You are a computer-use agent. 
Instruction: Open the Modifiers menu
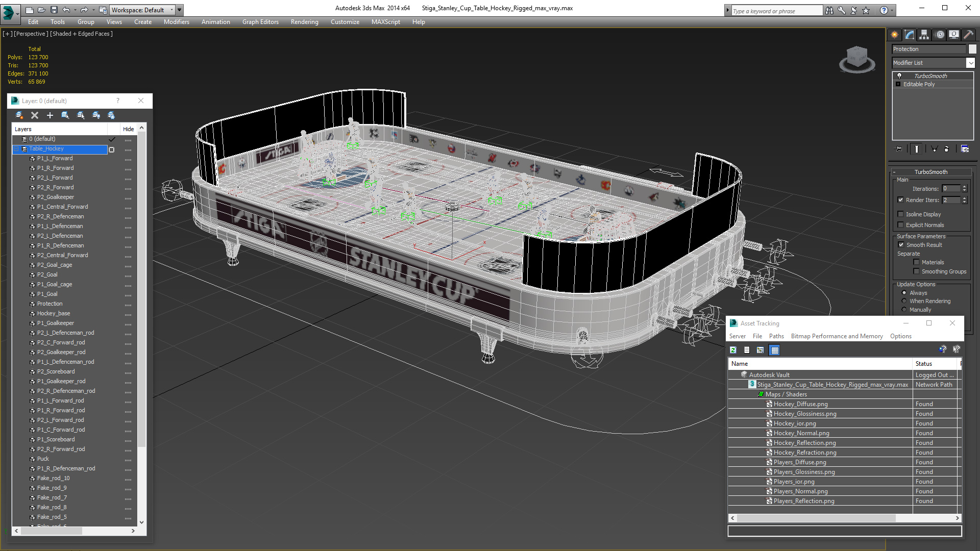click(177, 22)
